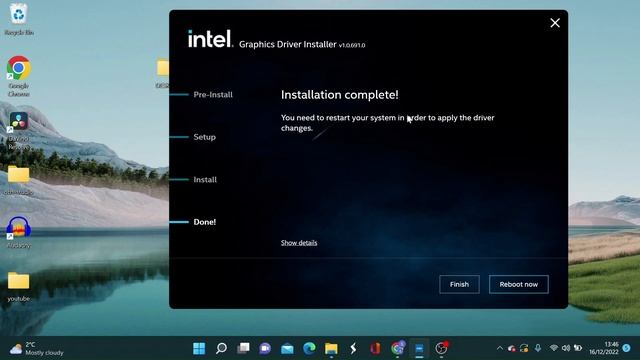Screen dimensions: 640x360
Task: Click the OneDrive cloud tray icon
Action: (512, 348)
